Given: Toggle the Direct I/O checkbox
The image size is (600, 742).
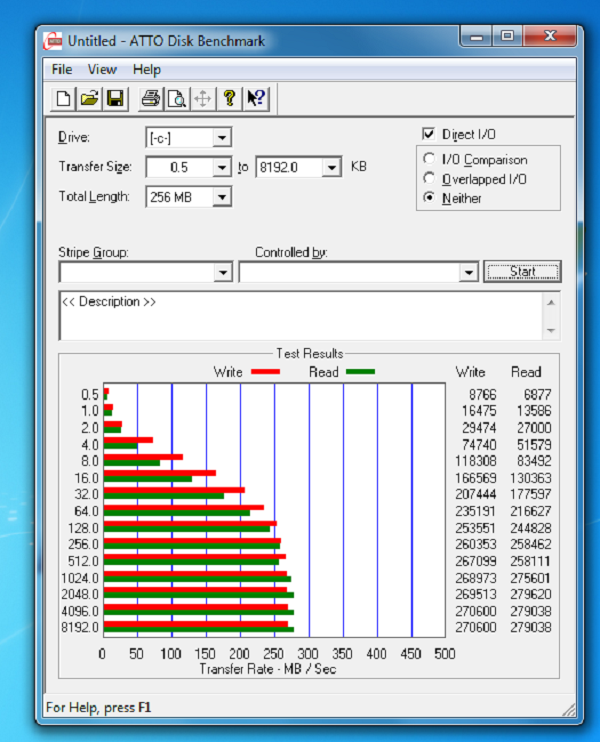Looking at the screenshot, I should coord(429,134).
